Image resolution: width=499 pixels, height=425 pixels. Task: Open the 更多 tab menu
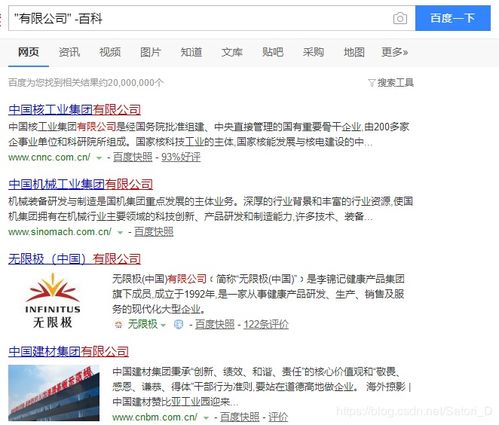[395, 52]
